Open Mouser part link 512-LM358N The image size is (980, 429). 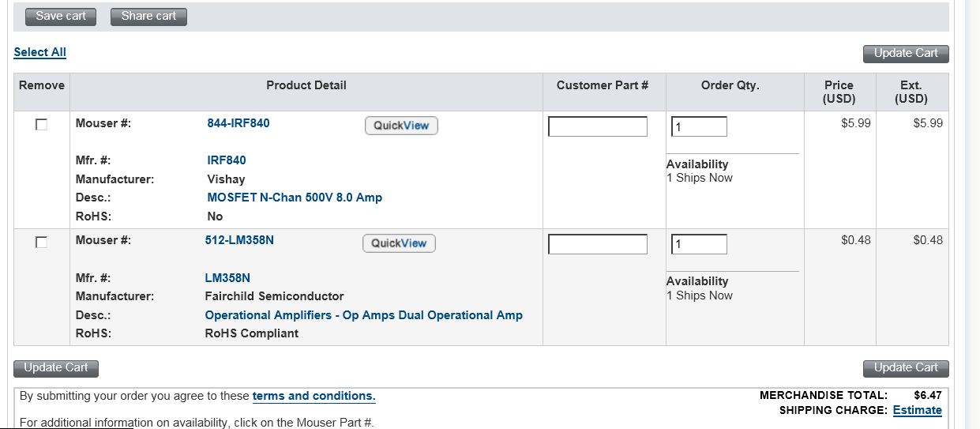tap(239, 240)
